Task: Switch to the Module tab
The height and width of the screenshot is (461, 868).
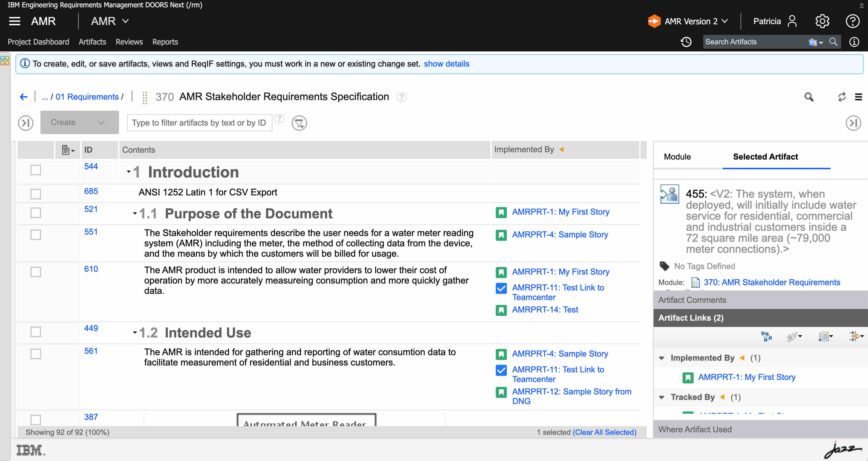Action: (x=677, y=157)
